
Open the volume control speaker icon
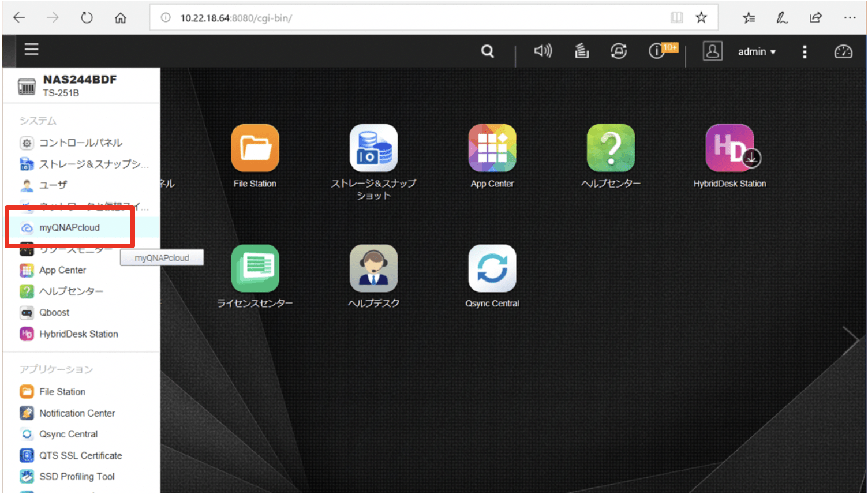click(x=542, y=51)
